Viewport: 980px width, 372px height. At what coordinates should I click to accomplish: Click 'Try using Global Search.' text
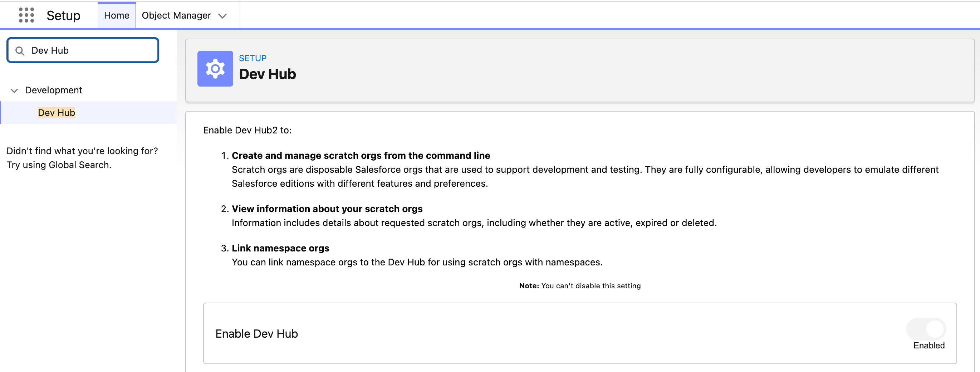[x=59, y=165]
